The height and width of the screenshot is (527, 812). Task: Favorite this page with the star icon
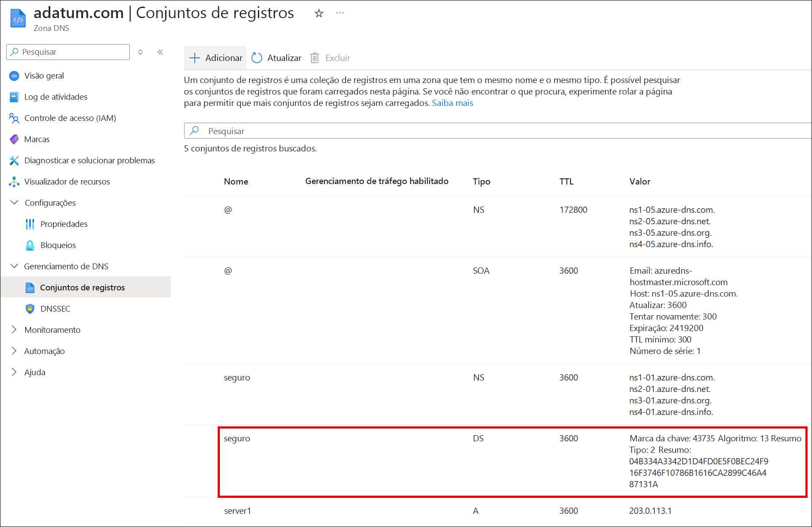coord(319,14)
